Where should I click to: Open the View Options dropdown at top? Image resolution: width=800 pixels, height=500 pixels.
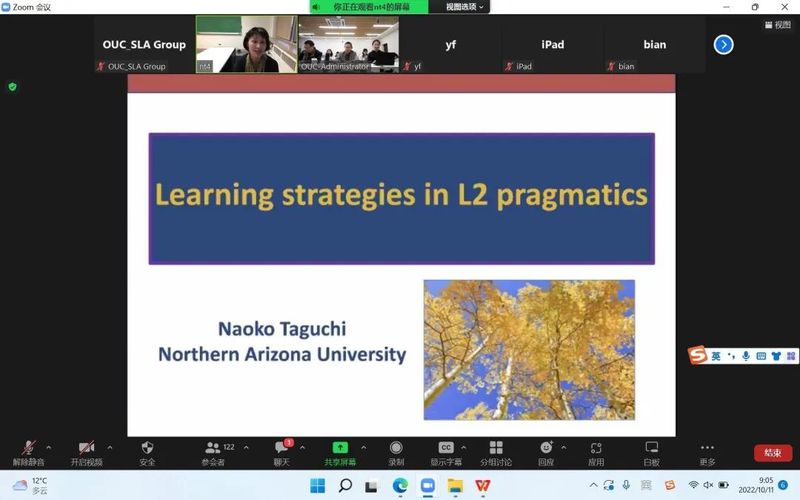(465, 7)
